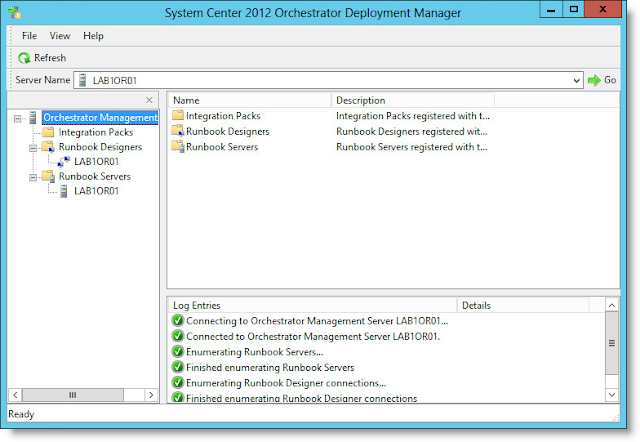Open the Help menu
640x442 pixels.
pos(93,36)
